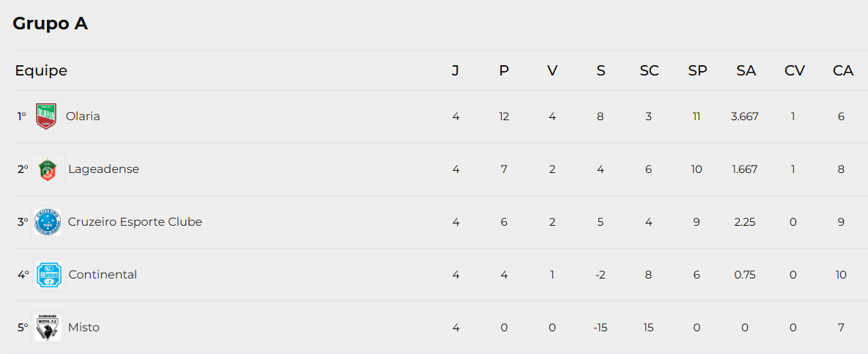Screen dimensions: 868x354
Task: Open the Cruzeiro Esporte Clube link
Action: click(135, 222)
